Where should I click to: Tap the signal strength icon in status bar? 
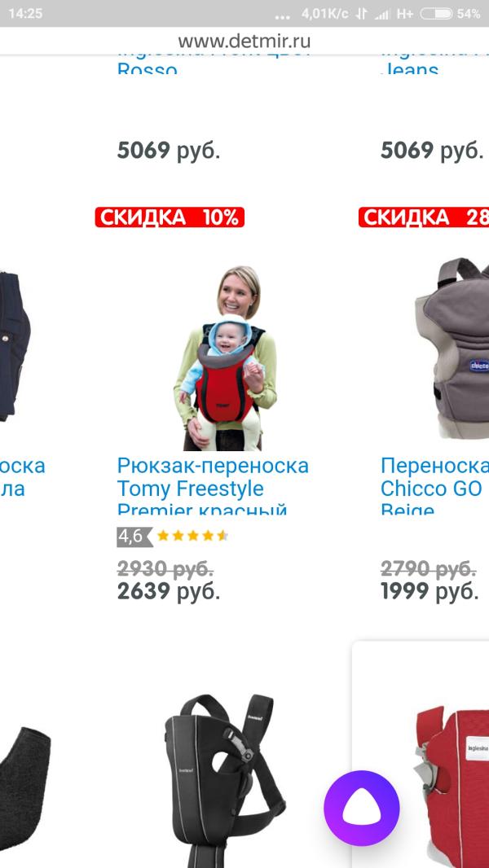tap(382, 15)
